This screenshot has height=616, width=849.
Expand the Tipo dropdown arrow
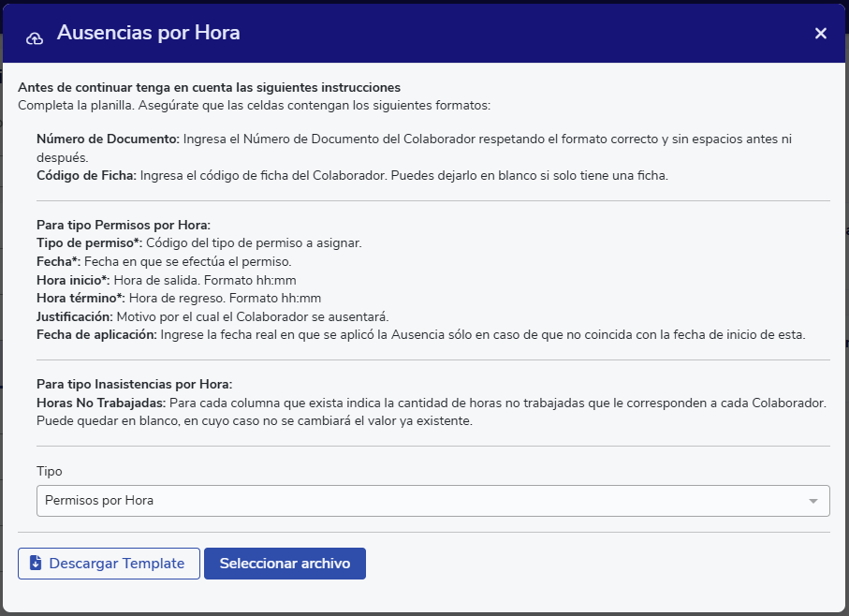tap(812, 501)
